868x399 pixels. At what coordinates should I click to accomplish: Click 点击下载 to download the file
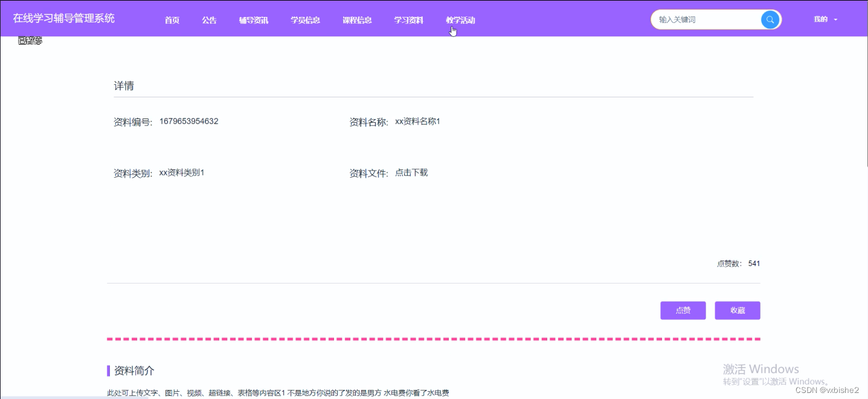411,172
